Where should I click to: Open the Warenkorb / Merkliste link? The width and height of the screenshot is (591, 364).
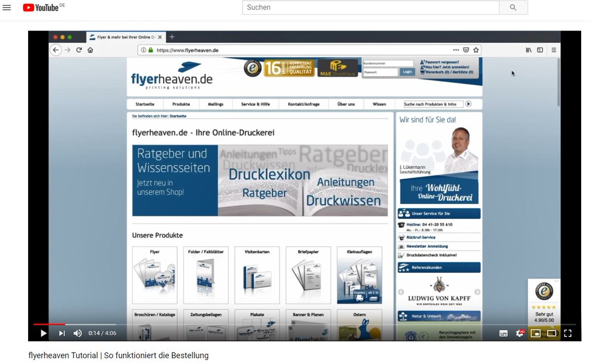tap(446, 72)
